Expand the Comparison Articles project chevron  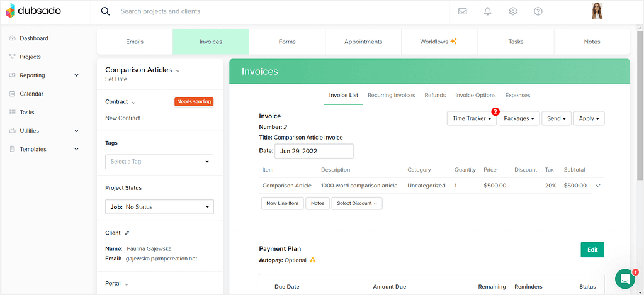click(x=178, y=70)
